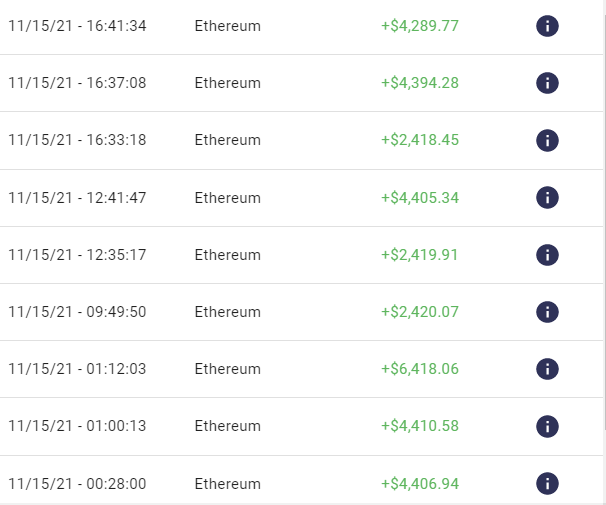Click Ethereum label in 16:33:18 row
Image resolution: width=606 pixels, height=505 pixels.
(x=227, y=140)
